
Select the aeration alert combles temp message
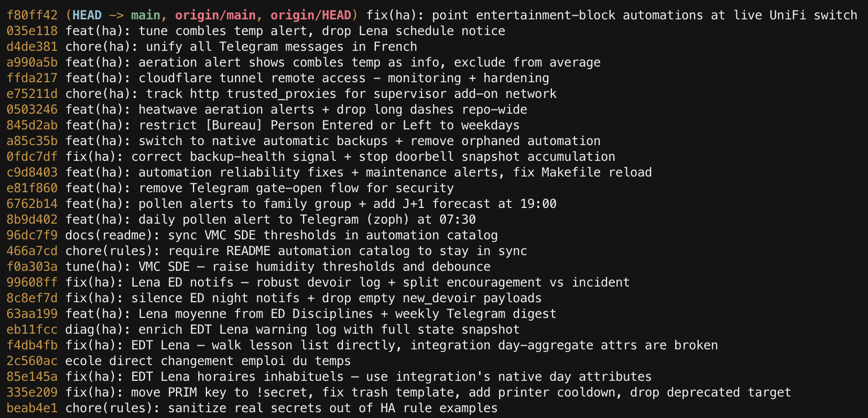tap(333, 62)
